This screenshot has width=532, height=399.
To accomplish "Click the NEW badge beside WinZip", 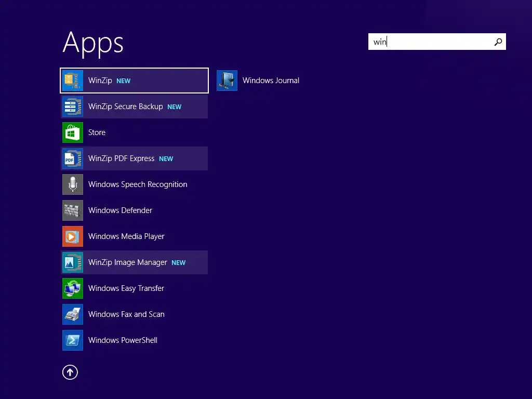I will coord(124,81).
